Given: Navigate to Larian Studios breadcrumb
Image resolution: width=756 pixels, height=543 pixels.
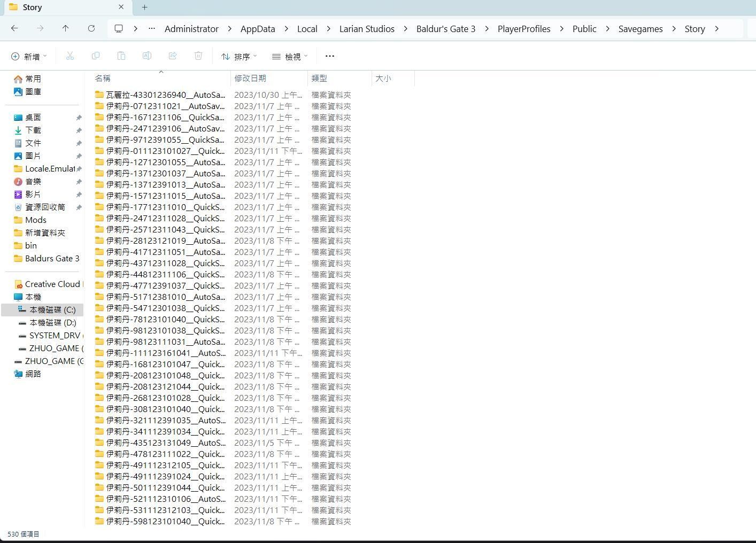Looking at the screenshot, I should point(367,29).
